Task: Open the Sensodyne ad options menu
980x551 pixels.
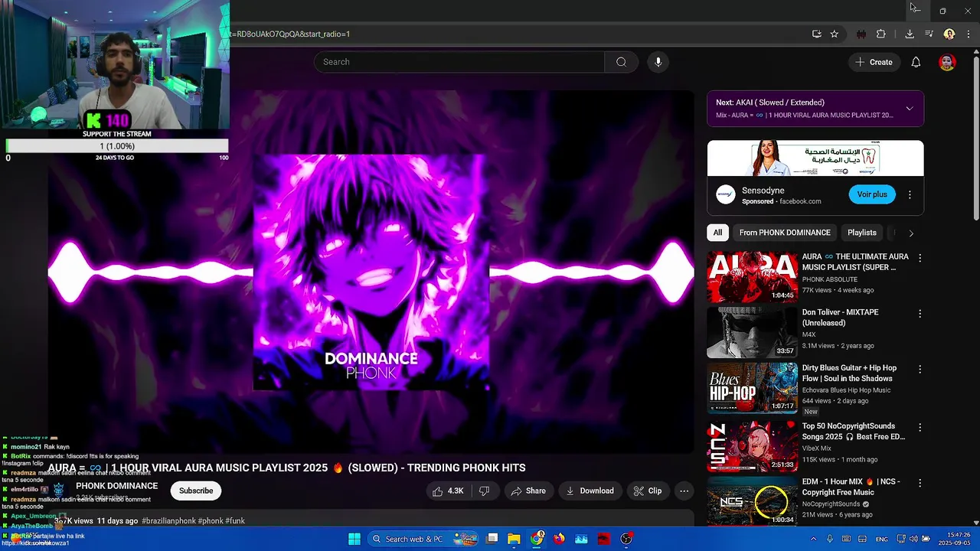Action: pyautogui.click(x=910, y=195)
